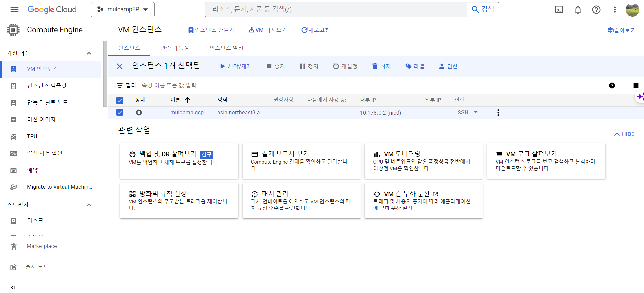Open column display options icon
644x293 pixels.
tap(636, 86)
